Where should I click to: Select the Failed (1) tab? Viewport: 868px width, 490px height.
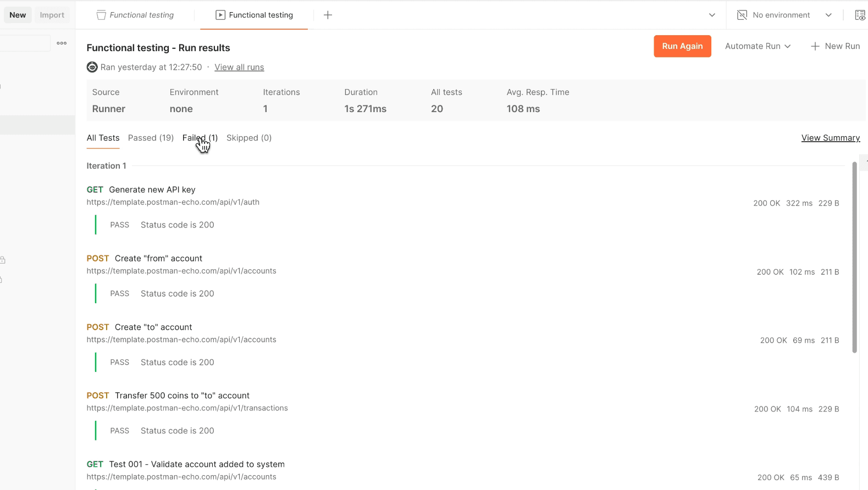pos(200,138)
